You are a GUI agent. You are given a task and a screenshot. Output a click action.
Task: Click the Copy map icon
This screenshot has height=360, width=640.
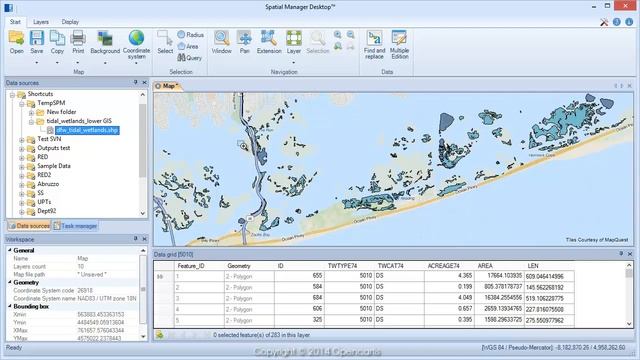[57, 42]
